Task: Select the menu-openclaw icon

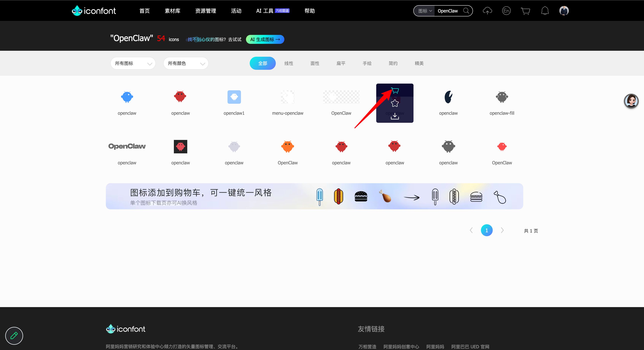Action: point(288,97)
